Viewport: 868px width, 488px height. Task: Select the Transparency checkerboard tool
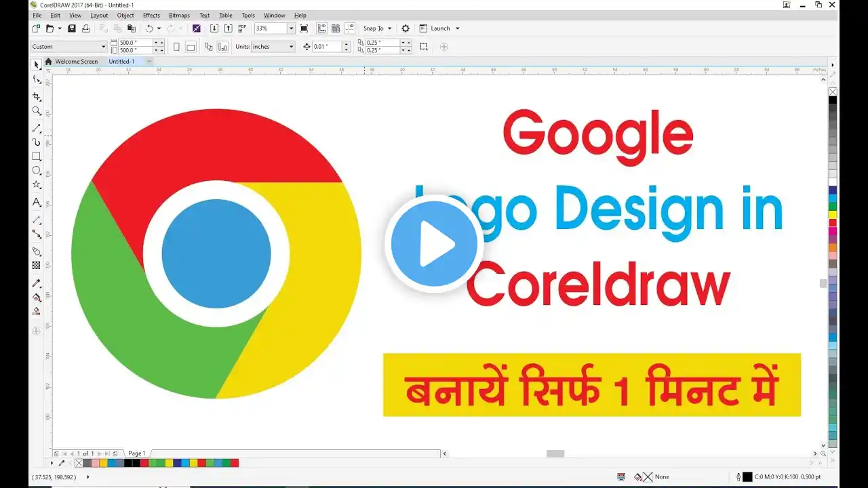(x=37, y=266)
